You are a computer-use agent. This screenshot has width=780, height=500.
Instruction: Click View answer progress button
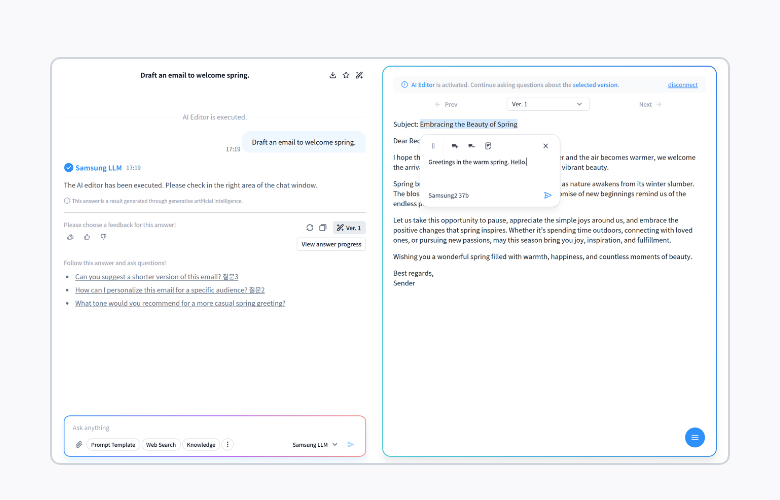332,244
